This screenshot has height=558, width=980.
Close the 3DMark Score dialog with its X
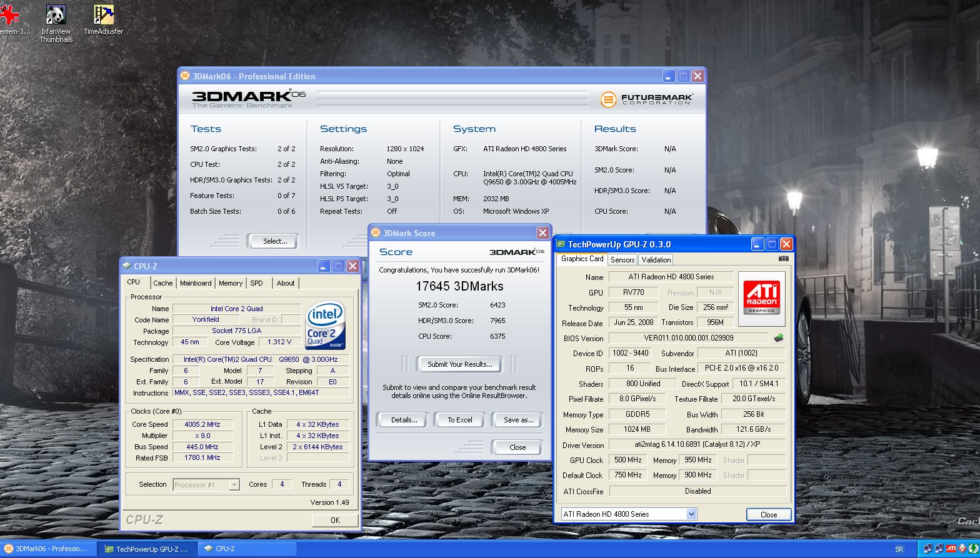coord(542,233)
